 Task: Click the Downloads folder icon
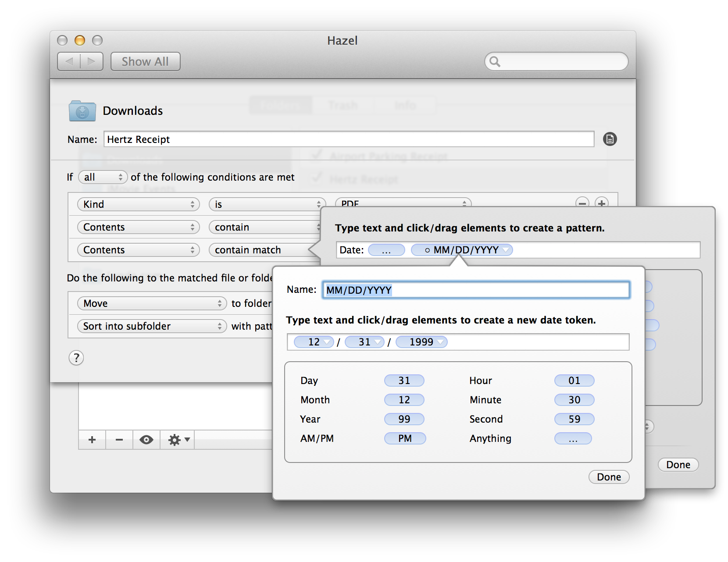coord(82,110)
